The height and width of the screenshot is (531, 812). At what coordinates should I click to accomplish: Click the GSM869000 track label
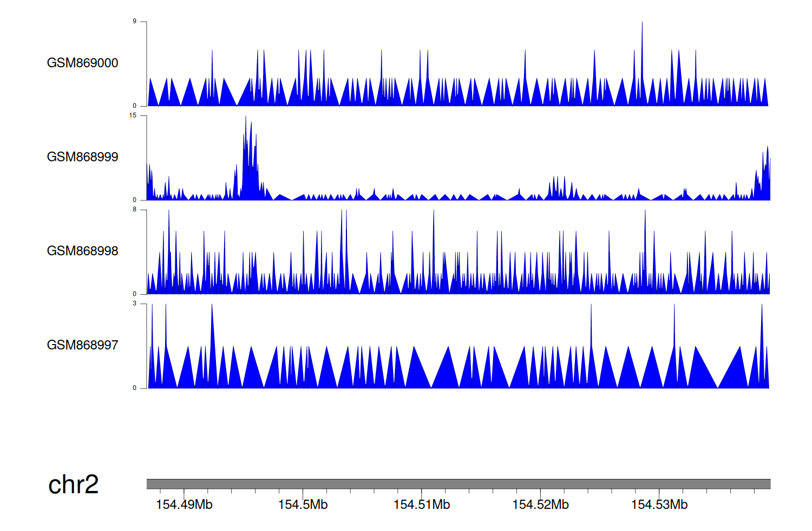point(82,63)
